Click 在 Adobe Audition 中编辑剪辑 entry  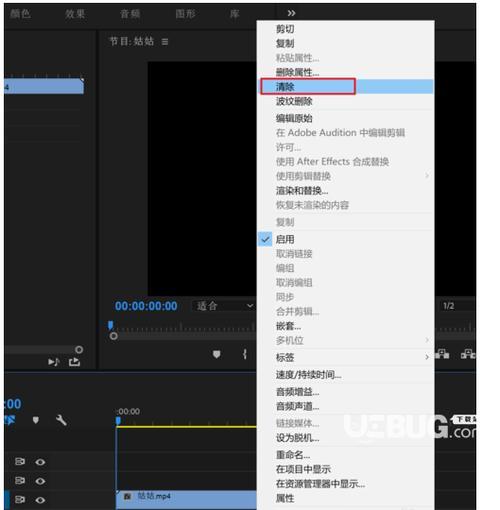click(346, 133)
